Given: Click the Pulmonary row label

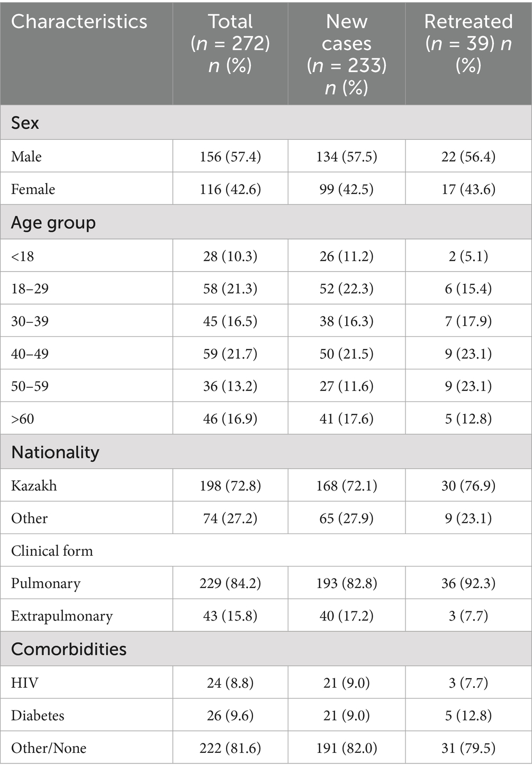Looking at the screenshot, I should point(46,583).
